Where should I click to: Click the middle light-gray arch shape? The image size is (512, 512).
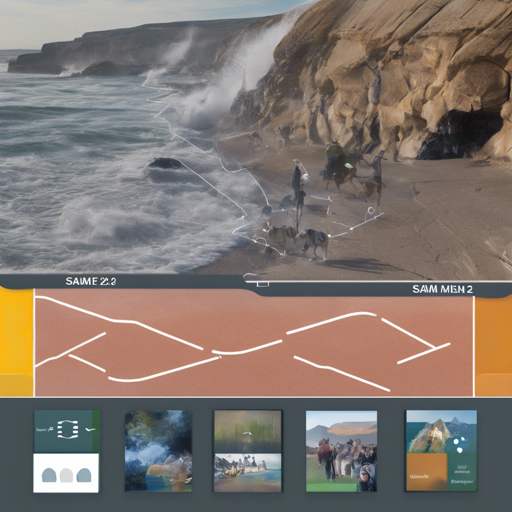pos(66,475)
